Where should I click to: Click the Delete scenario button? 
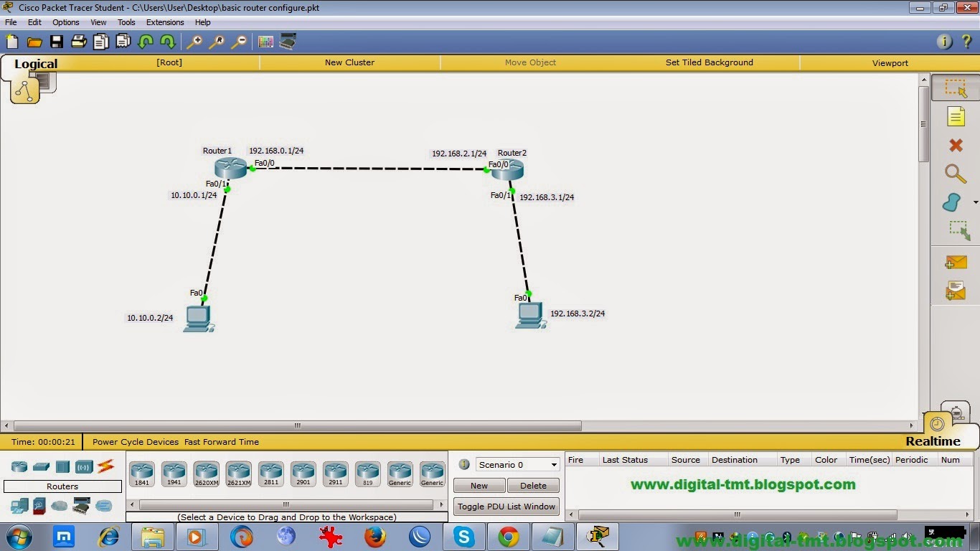pyautogui.click(x=533, y=486)
